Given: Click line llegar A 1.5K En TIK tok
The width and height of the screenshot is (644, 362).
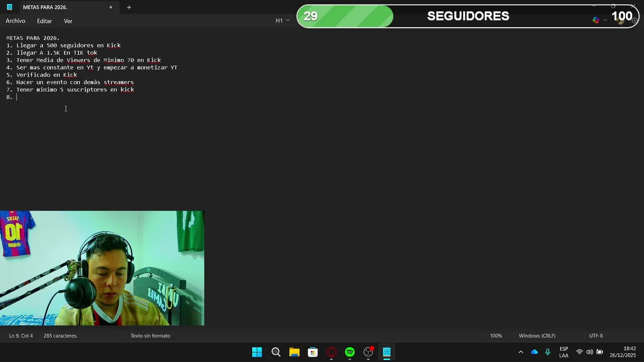Looking at the screenshot, I should 57,53.
